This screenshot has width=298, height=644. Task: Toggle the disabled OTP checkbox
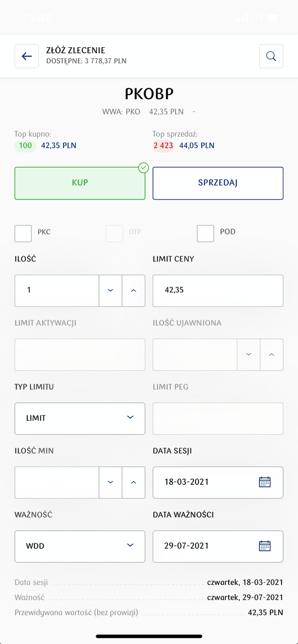(x=114, y=233)
